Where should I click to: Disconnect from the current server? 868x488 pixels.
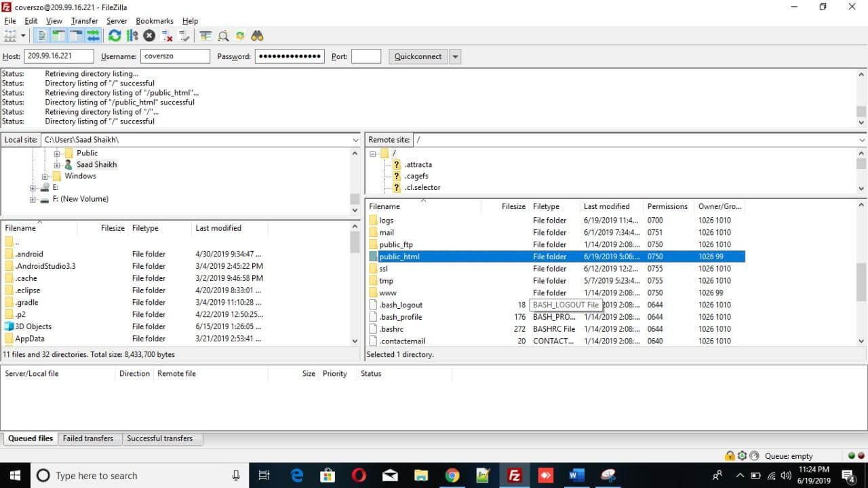pyautogui.click(x=167, y=35)
